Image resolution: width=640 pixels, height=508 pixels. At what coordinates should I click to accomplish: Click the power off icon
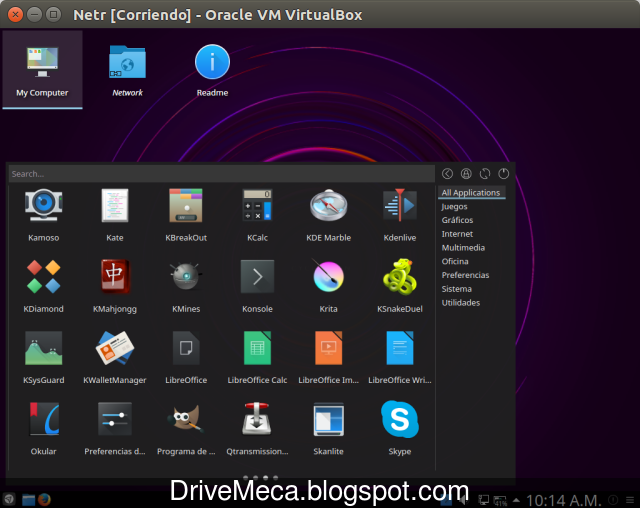click(x=504, y=174)
